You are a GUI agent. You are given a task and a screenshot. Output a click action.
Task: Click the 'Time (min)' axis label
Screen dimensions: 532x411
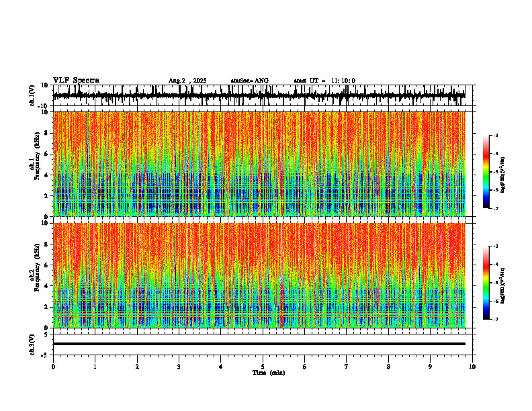[x=269, y=373]
